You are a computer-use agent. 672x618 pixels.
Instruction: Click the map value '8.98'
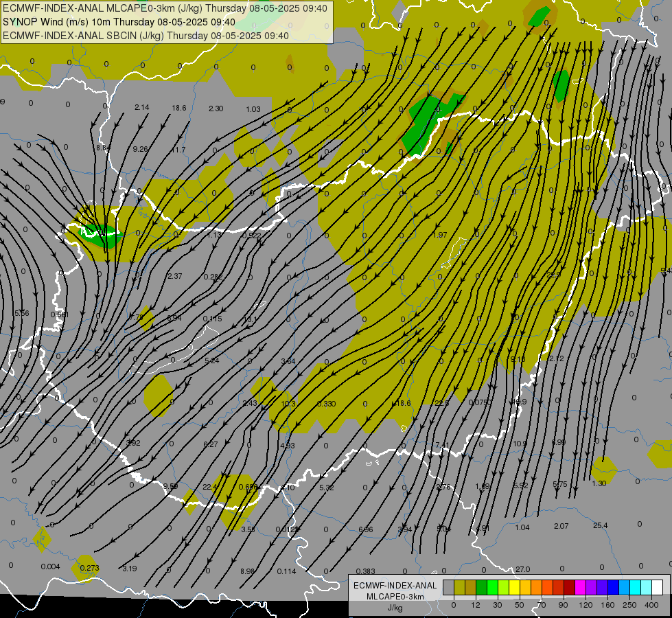tap(247, 571)
